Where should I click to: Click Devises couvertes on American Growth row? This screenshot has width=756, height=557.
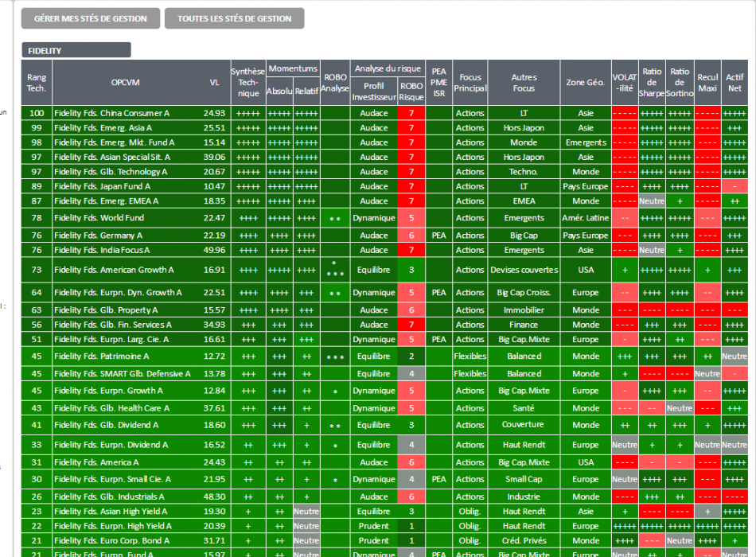(524, 270)
